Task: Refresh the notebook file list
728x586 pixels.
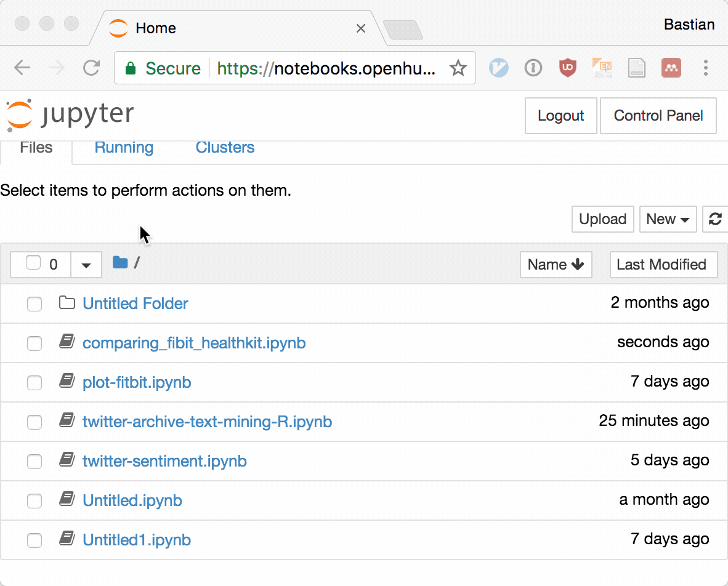Action: (x=715, y=219)
